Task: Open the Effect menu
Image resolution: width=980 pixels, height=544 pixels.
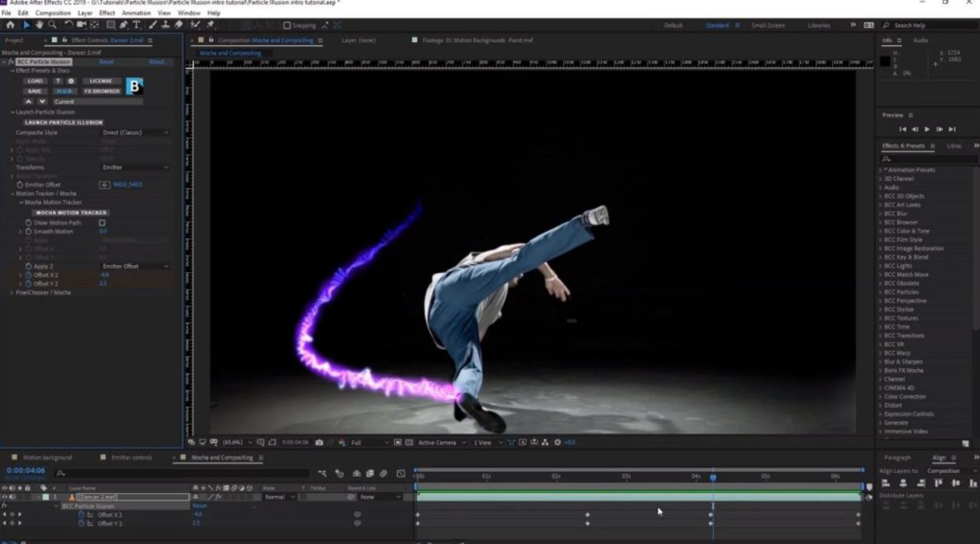Action: point(107,13)
